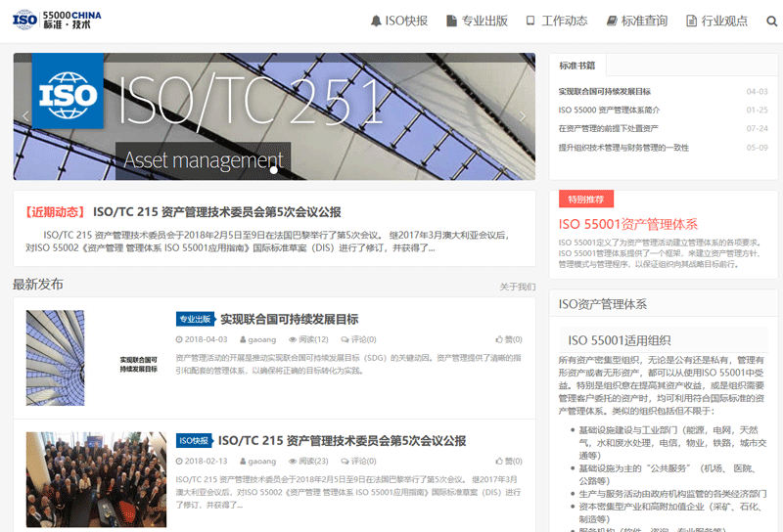
Task: Open article title 实现联合国可持续发展目标 in the list
Action: (x=290, y=319)
